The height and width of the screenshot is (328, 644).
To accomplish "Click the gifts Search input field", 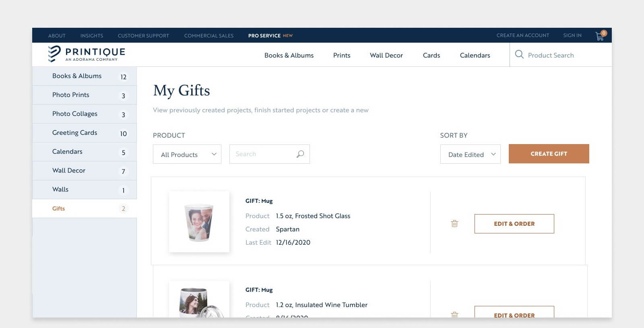I will (x=270, y=154).
